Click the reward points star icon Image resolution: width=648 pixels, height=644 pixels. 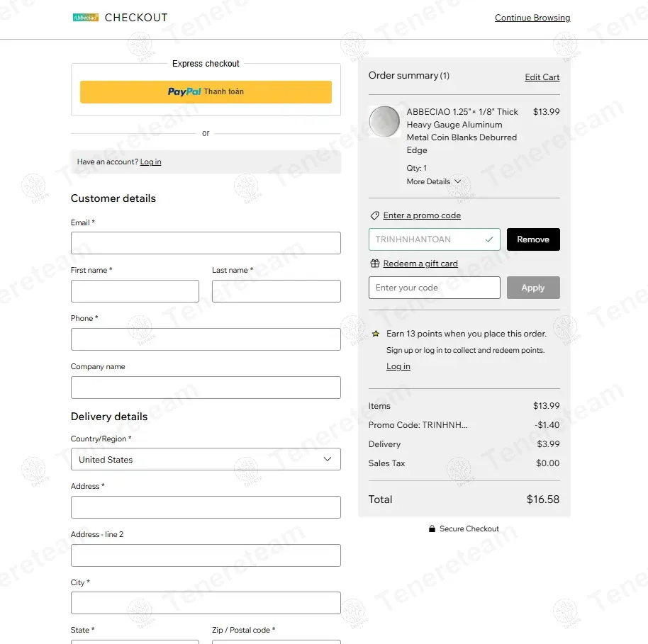375,334
